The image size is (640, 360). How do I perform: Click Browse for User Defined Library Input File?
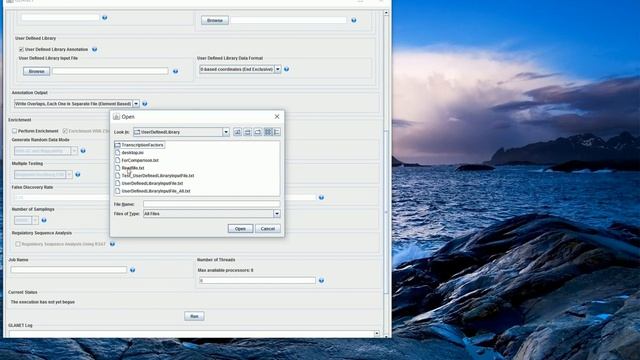point(36,71)
